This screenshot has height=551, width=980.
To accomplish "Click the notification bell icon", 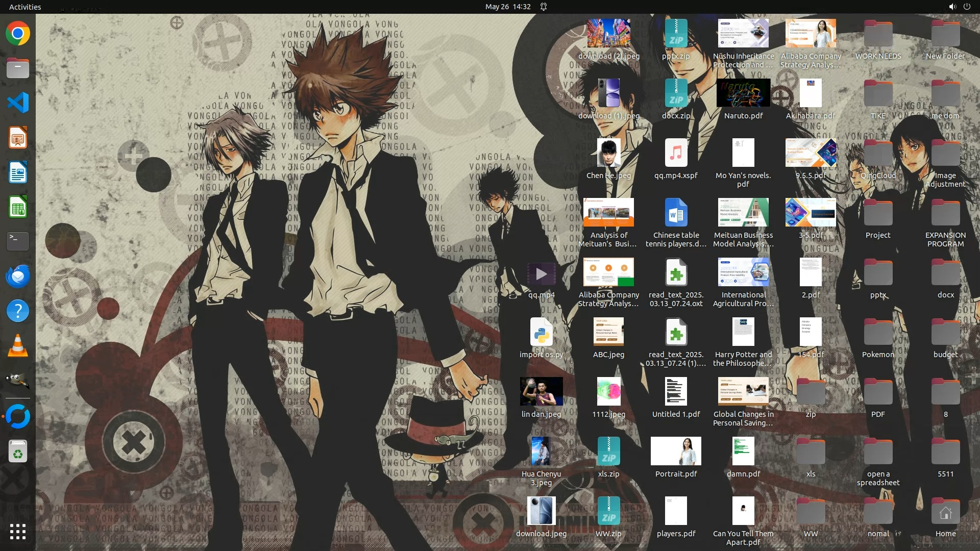I will [544, 7].
